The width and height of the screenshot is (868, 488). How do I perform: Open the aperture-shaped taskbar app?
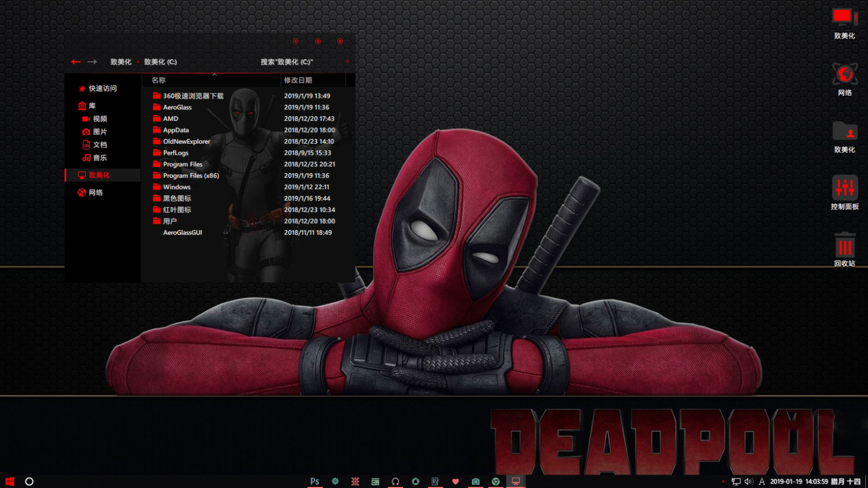(415, 481)
